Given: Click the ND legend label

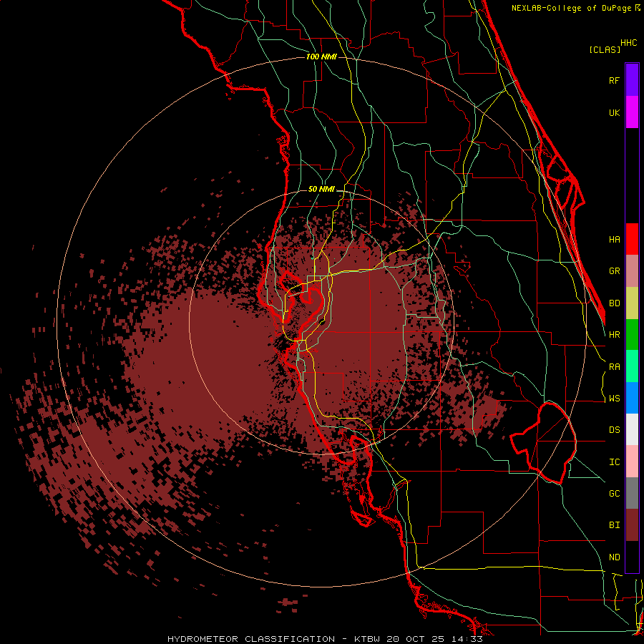Looking at the screenshot, I should (x=615, y=557).
